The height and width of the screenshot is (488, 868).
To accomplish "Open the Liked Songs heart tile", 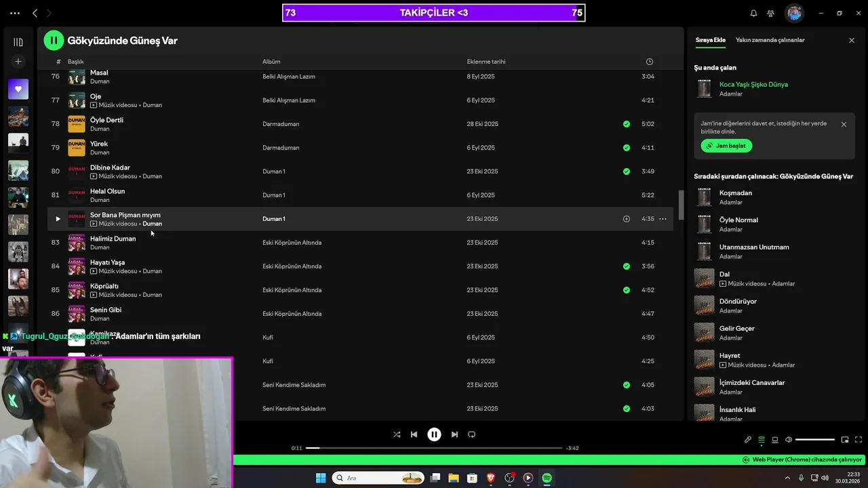I will pos(18,89).
